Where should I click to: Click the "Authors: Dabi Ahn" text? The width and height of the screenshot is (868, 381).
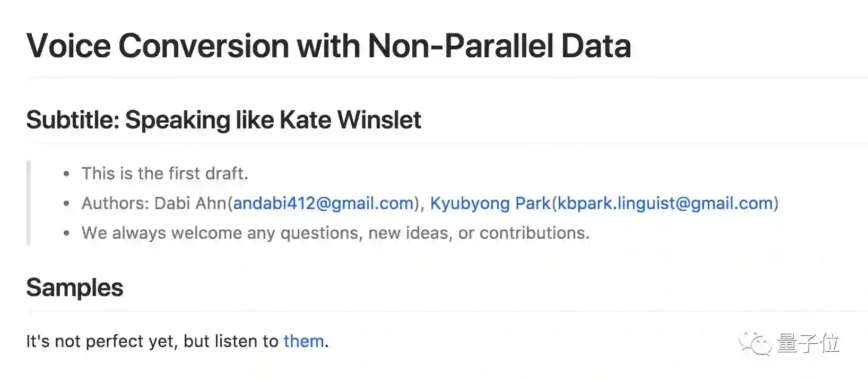[x=154, y=203]
